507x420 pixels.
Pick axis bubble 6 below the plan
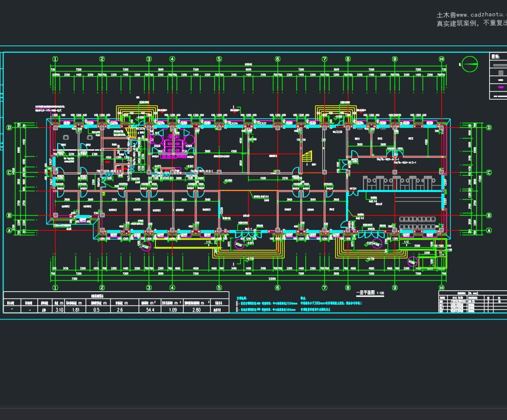[x=277, y=288]
